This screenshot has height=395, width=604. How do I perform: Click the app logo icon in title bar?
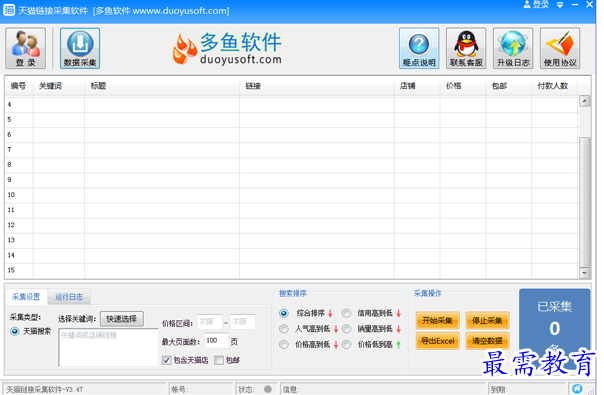click(x=9, y=10)
